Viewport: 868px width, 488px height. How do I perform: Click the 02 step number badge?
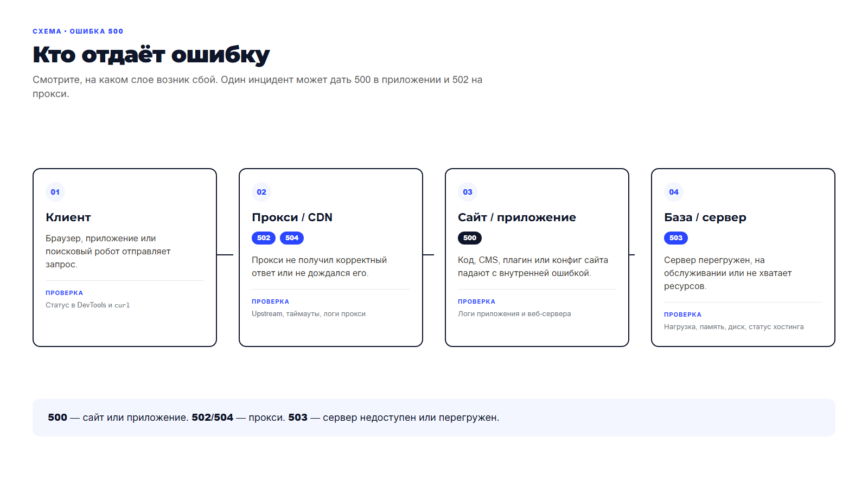pyautogui.click(x=261, y=192)
